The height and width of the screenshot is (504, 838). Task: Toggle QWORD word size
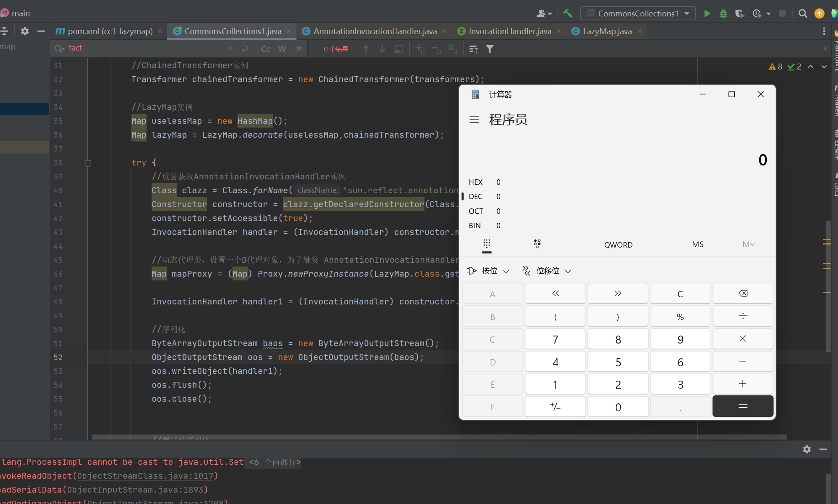pos(618,245)
